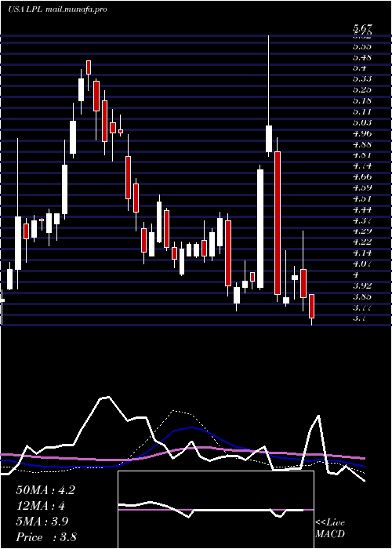Click the 4.29 price axis label
392x549 pixels.
click(x=362, y=231)
